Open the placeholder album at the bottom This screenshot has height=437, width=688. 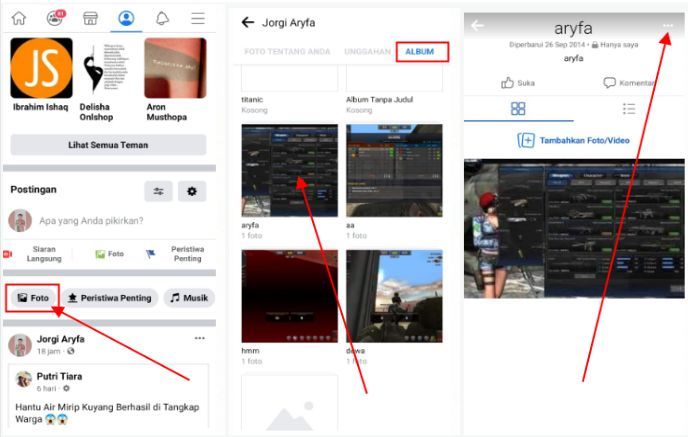click(x=290, y=403)
